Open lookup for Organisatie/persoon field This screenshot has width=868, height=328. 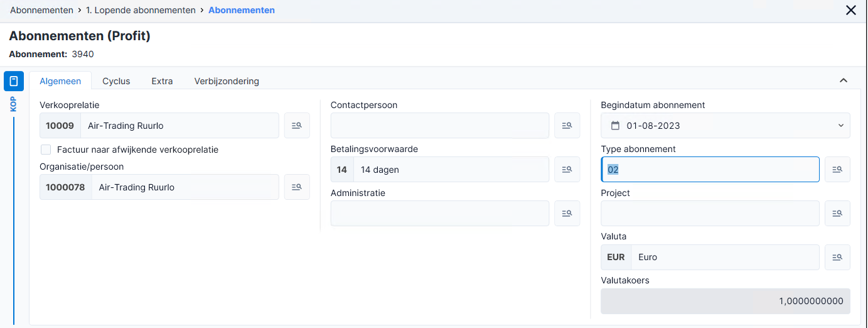(x=297, y=187)
